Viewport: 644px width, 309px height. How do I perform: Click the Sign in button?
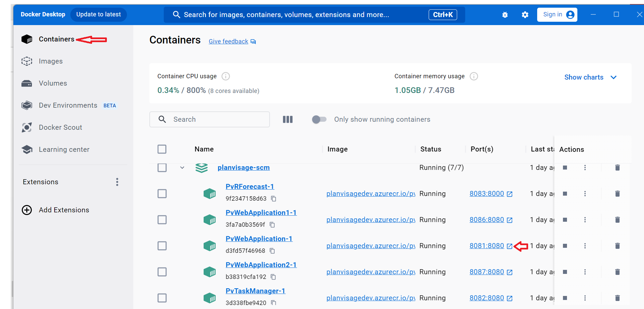coord(557,14)
